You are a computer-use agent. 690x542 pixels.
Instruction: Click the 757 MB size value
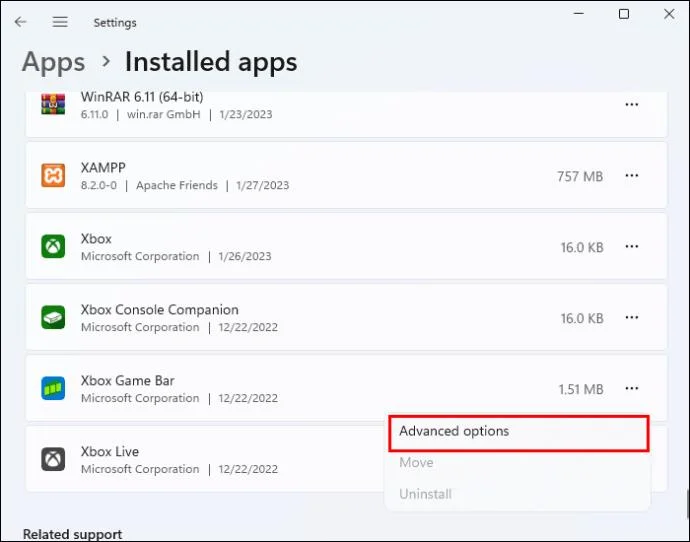point(580,176)
